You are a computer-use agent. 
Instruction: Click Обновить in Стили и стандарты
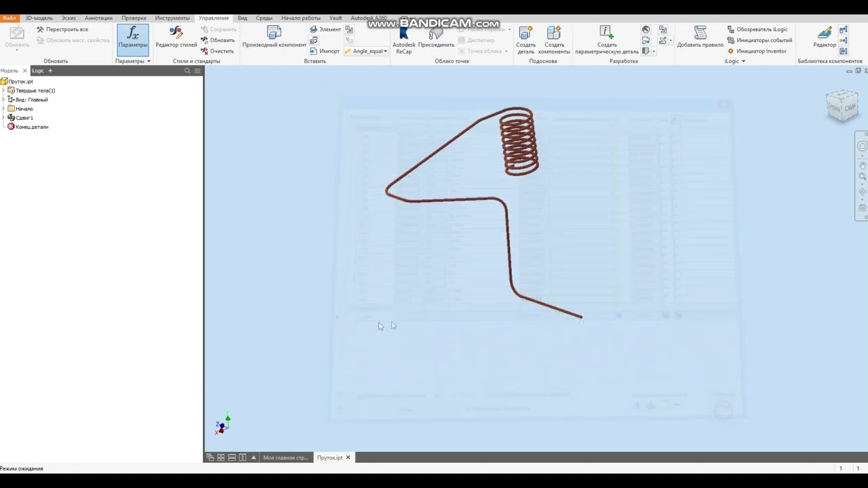pyautogui.click(x=218, y=40)
